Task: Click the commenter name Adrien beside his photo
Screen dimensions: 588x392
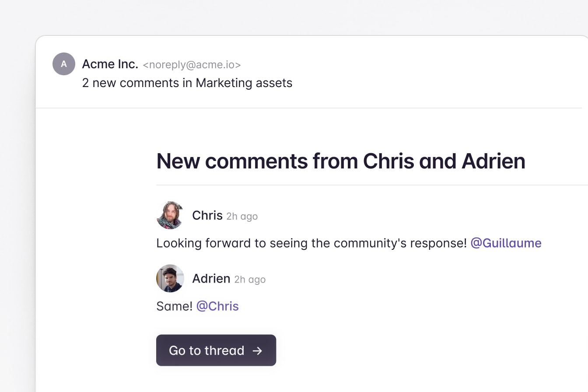Action: tap(211, 278)
